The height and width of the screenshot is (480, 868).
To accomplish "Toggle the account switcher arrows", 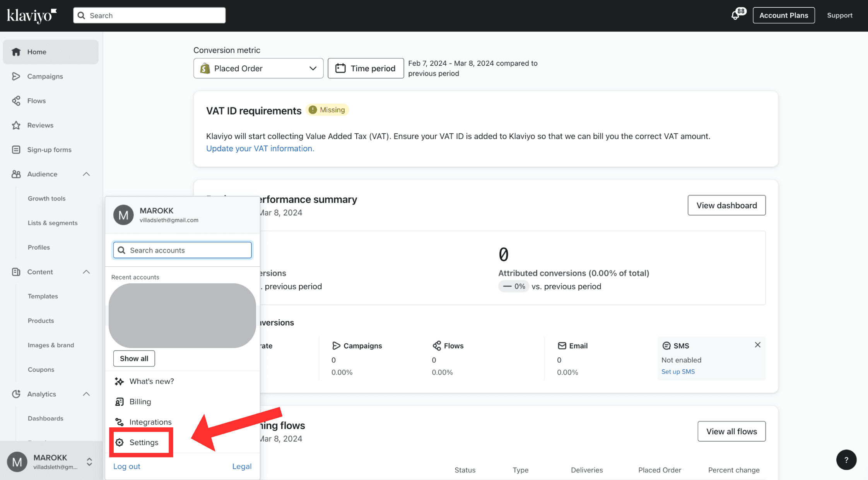I will [x=89, y=462].
